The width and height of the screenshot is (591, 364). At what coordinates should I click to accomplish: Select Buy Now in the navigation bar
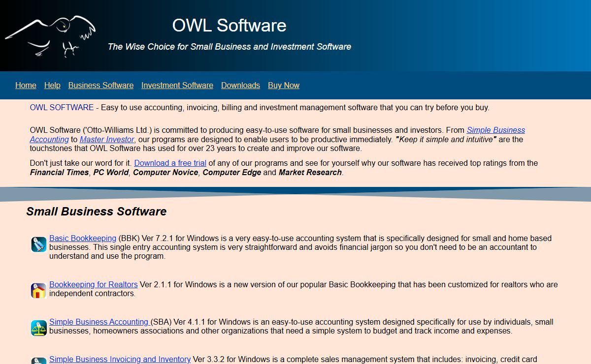click(x=284, y=85)
